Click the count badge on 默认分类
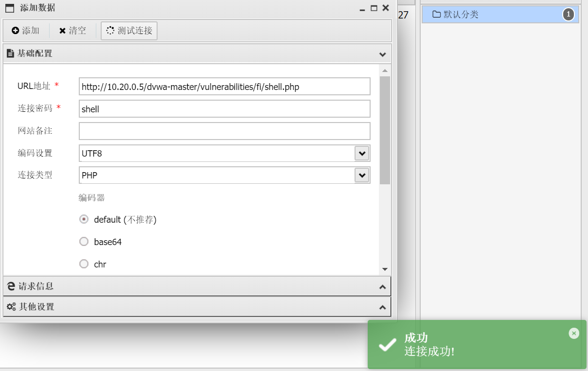 tap(568, 15)
